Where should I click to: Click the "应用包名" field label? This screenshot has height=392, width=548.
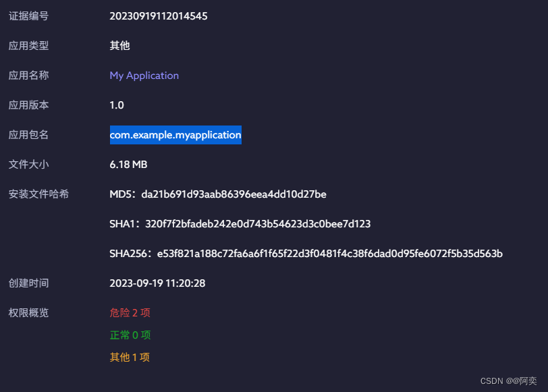click(28, 134)
